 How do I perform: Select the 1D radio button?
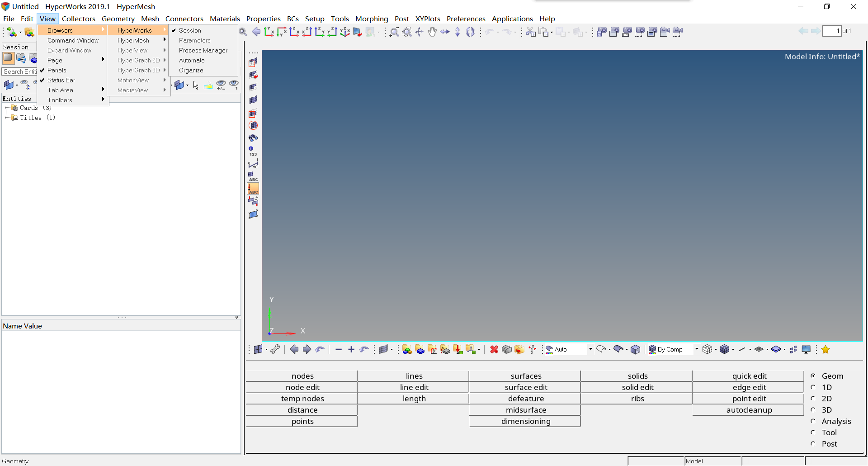[x=813, y=387]
